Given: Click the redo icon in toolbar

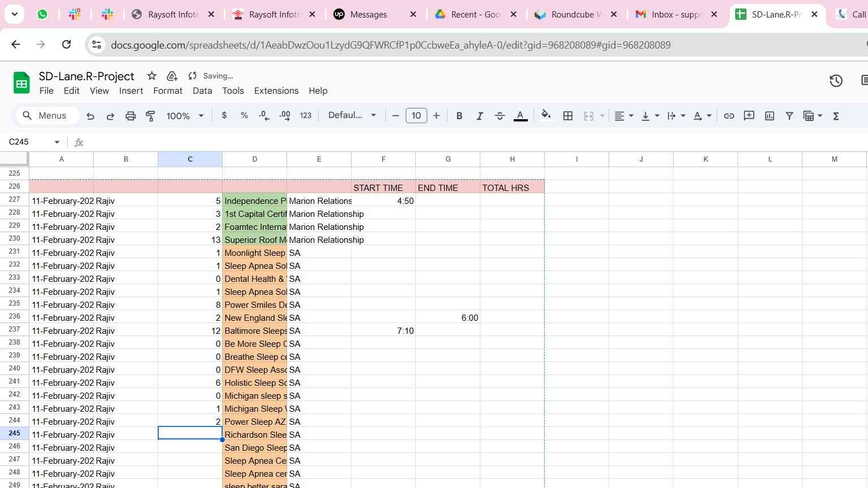Looking at the screenshot, I should (x=110, y=116).
